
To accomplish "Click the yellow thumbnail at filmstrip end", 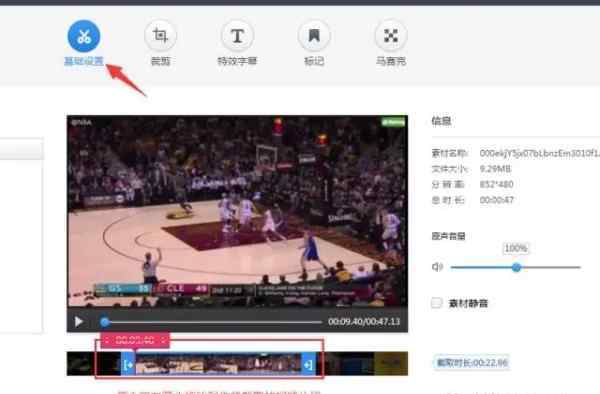I will (391, 363).
